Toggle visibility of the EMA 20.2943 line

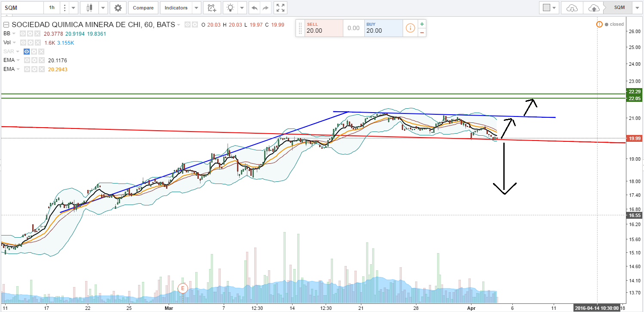pos(27,69)
